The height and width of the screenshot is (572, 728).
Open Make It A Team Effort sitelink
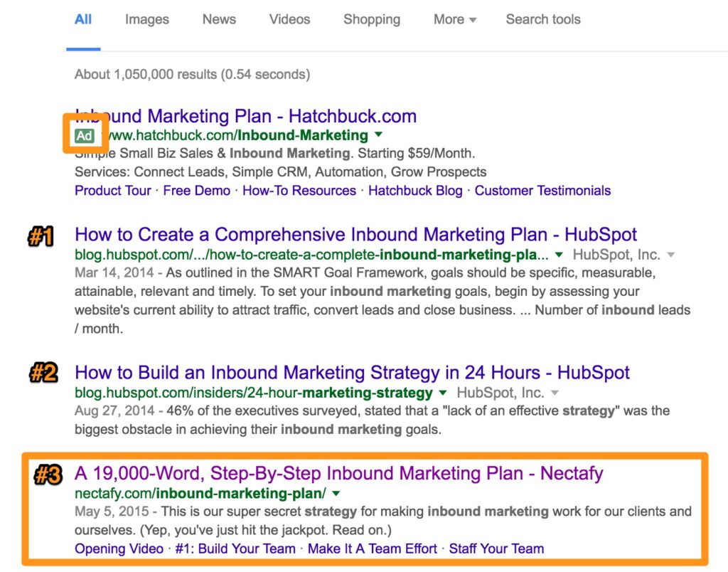tap(373, 549)
